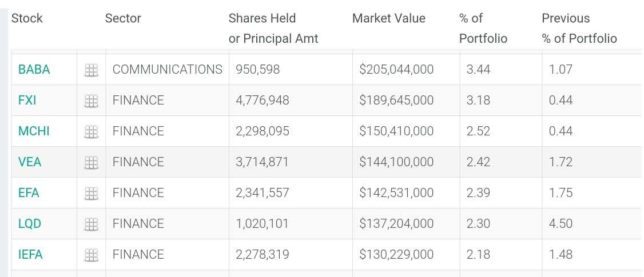Screen dimensions: 644x277
Task: Click the MCHI stock symbol
Action: click(34, 131)
